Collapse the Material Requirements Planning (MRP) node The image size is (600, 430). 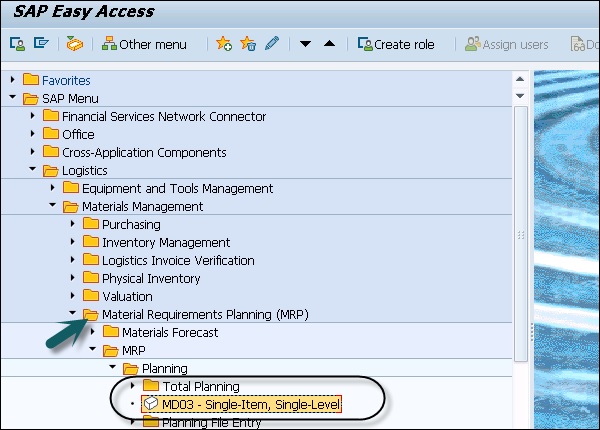tap(73, 314)
